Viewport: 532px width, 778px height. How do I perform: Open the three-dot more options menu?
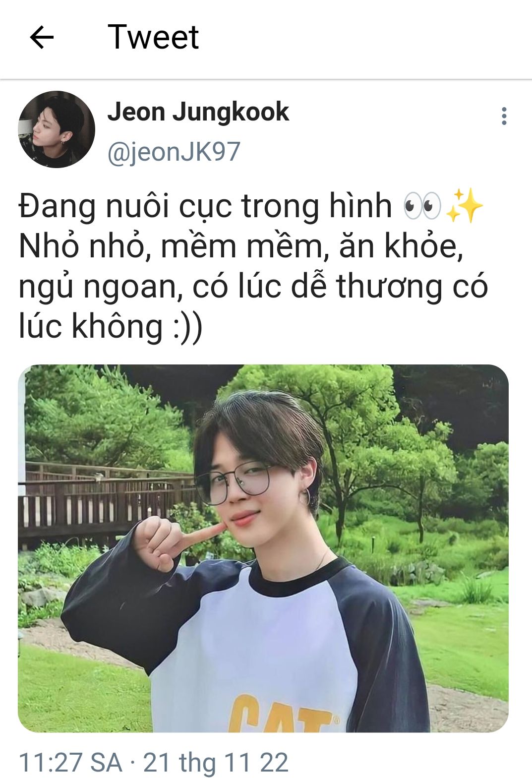tap(504, 116)
